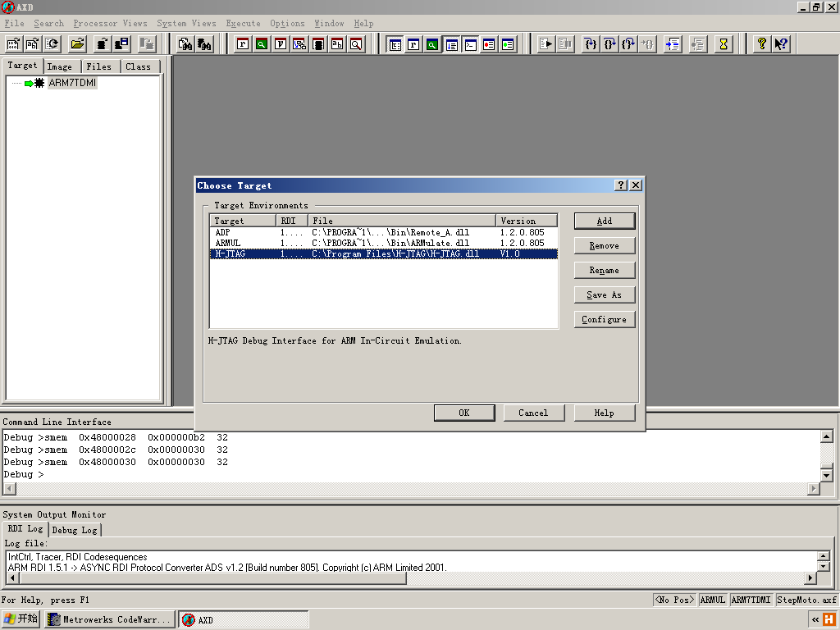Open the Search menu
Image resolution: width=840 pixels, height=630 pixels.
click(x=48, y=24)
